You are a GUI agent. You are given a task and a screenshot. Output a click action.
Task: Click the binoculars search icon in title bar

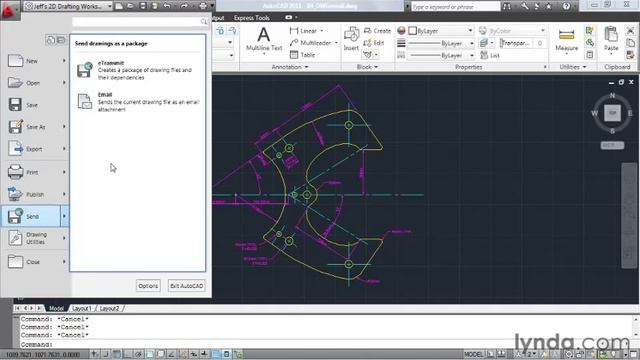pos(507,6)
